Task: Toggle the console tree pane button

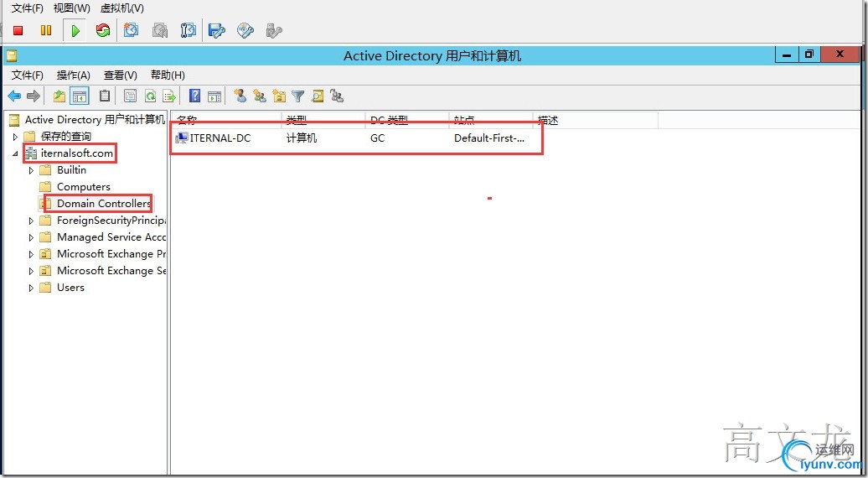Action: [x=80, y=96]
